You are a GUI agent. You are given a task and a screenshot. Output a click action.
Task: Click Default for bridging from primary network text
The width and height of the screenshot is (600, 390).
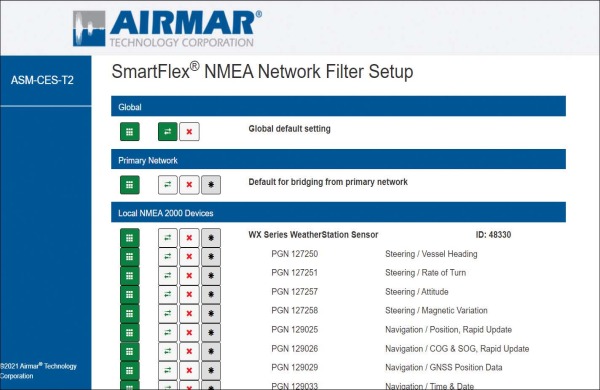pyautogui.click(x=328, y=182)
